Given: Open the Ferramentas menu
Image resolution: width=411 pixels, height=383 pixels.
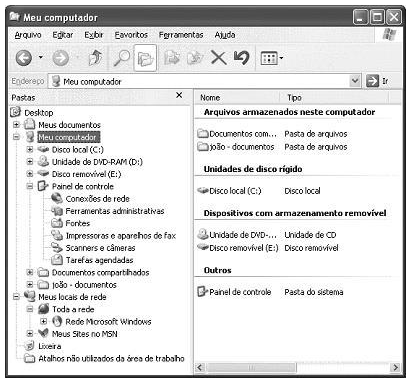Looking at the screenshot, I should tap(181, 35).
